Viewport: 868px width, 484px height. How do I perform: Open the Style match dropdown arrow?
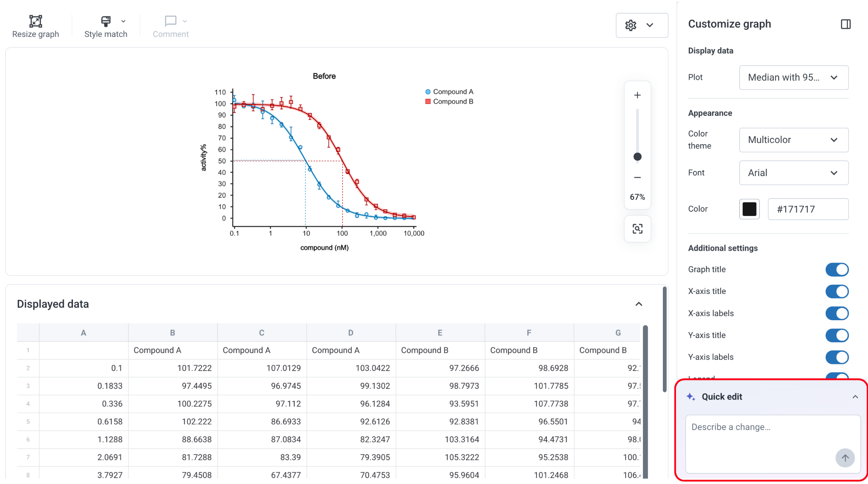pos(123,21)
